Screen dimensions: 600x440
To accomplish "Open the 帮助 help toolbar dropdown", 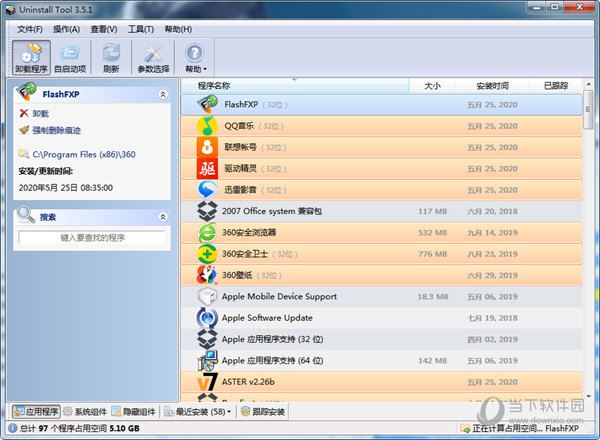I will 195,57.
